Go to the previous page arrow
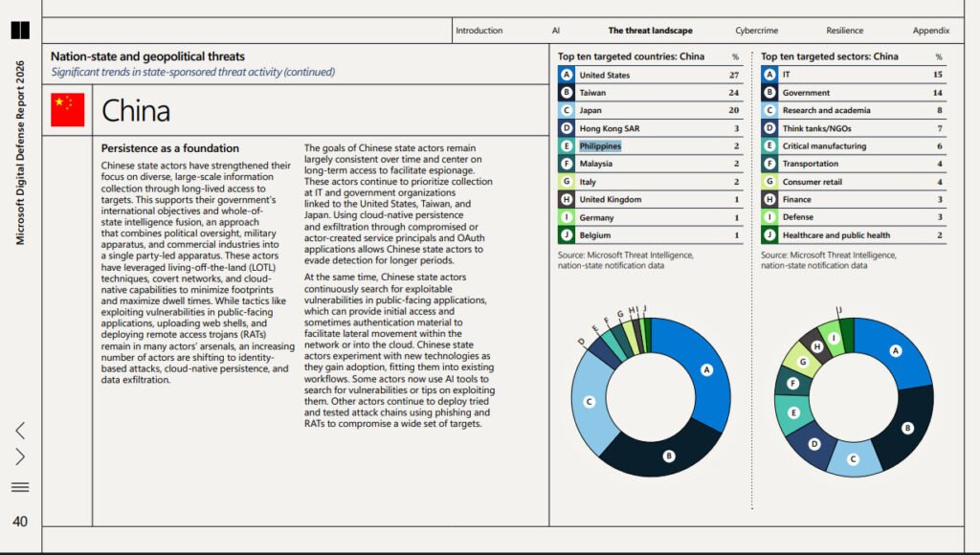This screenshot has width=980, height=555. tap(20, 430)
